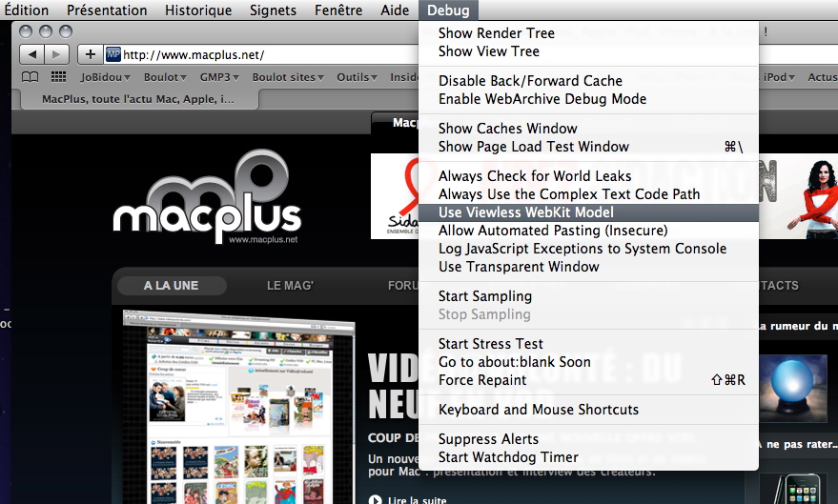Choose Show Caches Window

pyautogui.click(x=588, y=128)
